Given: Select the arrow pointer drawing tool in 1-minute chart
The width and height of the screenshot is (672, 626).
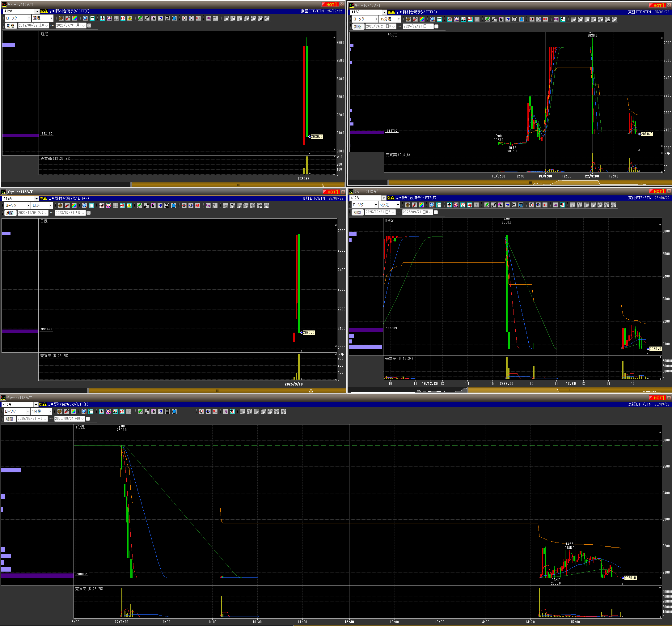Looking at the screenshot, I should 154,411.
